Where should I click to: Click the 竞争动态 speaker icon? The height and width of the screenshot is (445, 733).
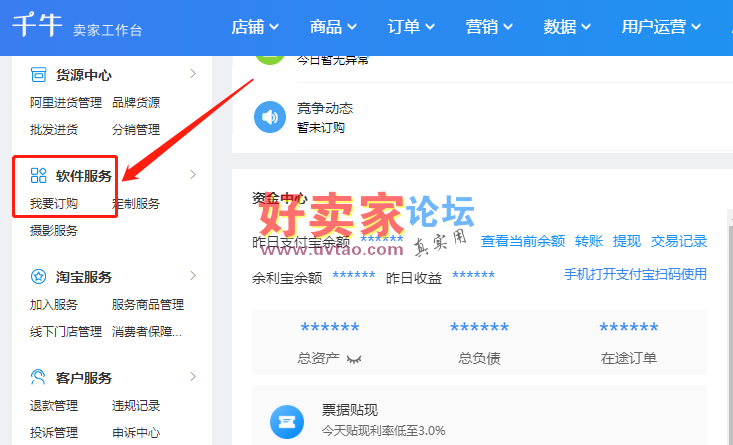click(x=270, y=116)
